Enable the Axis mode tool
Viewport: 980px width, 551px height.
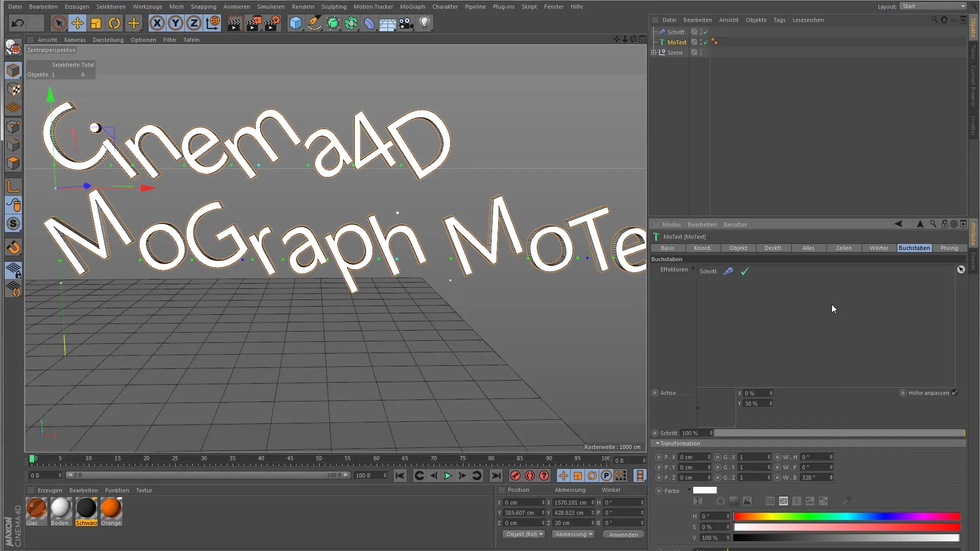(13, 187)
